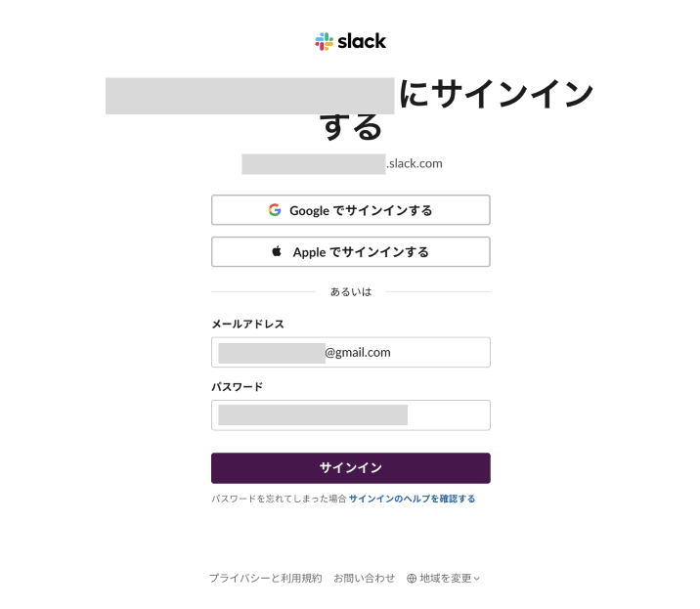Viewport: 700px width, 609px height.
Task: Open the サインインのヘルプを確認する link
Action: tap(412, 499)
